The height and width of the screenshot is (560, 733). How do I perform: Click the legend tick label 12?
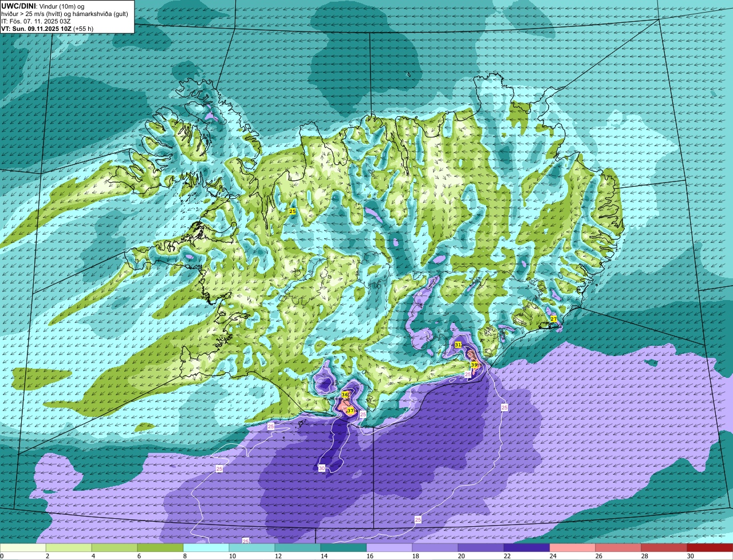pos(278,556)
